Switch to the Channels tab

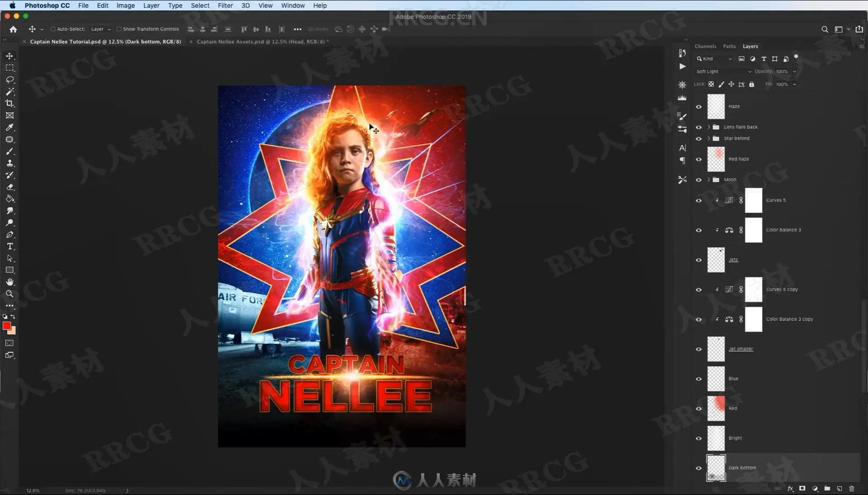[705, 46]
